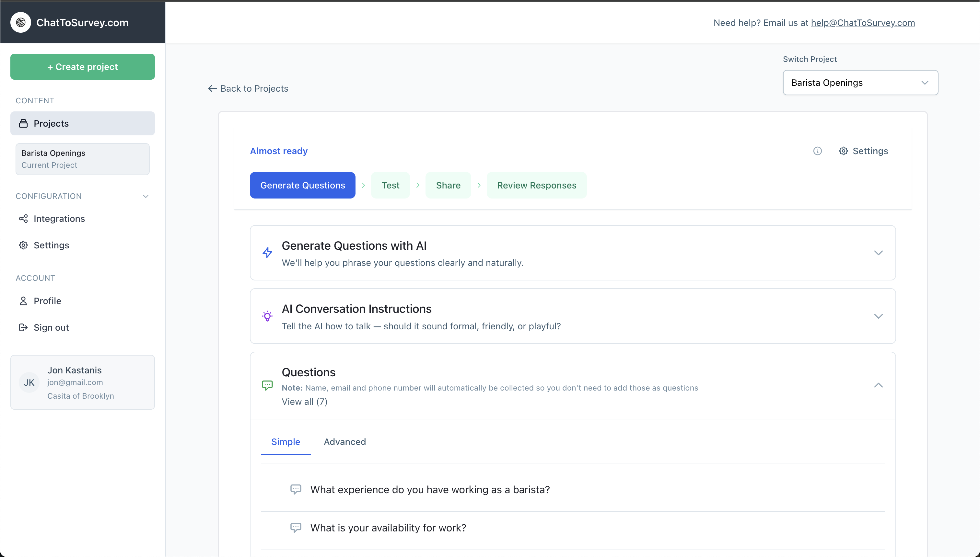This screenshot has height=557, width=980.
Task: Select the Projects briefcase icon in sidebar
Action: 24,123
